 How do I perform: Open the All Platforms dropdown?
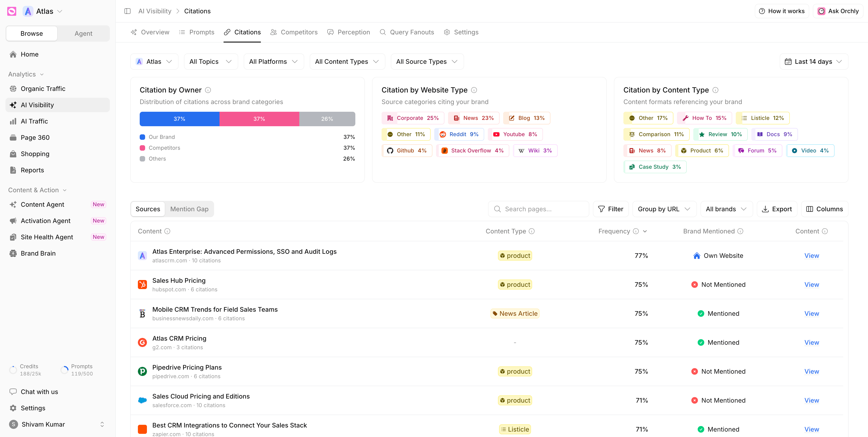[274, 62]
